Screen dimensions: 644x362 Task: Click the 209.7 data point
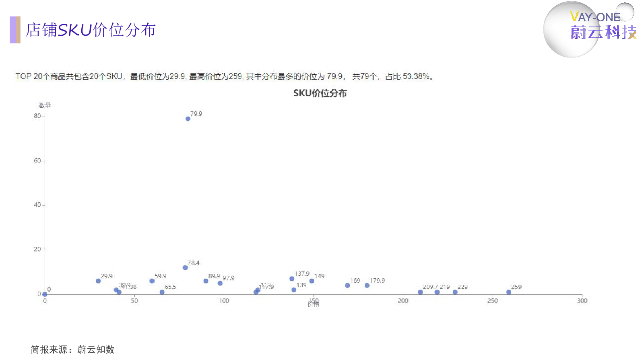pyautogui.click(x=420, y=292)
